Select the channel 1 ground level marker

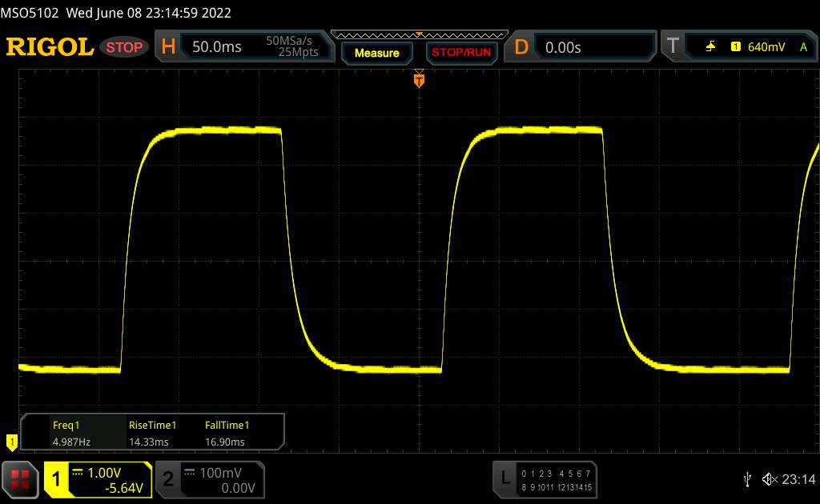[x=11, y=440]
